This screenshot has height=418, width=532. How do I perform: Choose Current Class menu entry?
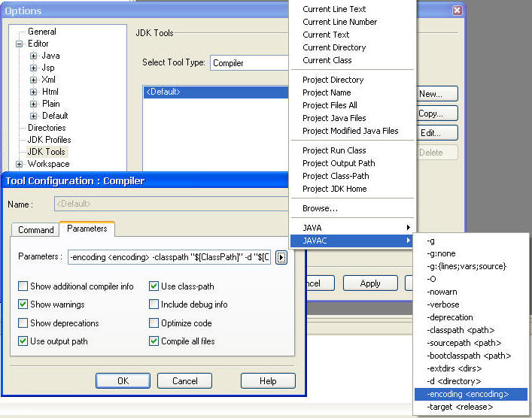(x=353, y=60)
